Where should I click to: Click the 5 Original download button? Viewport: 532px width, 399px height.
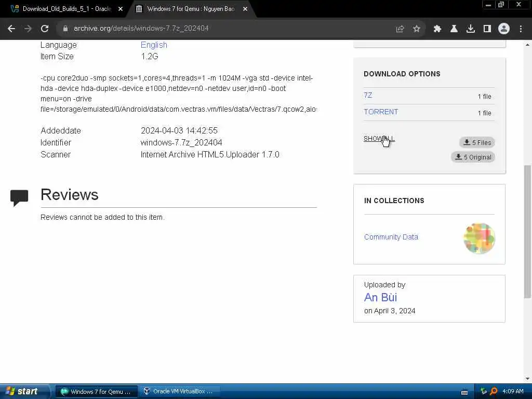tap(473, 157)
